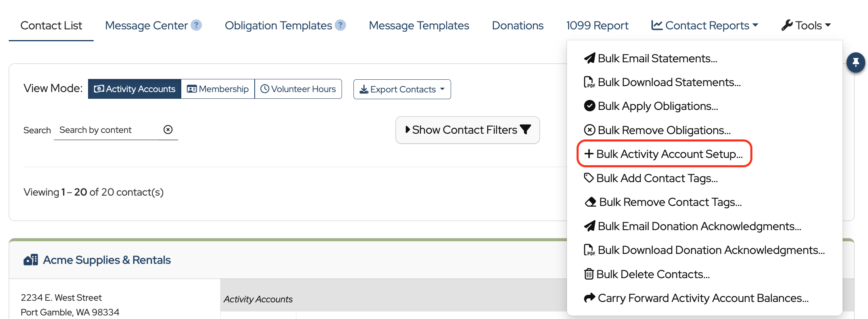This screenshot has height=319, width=868.
Task: Expand the Contact Reports dropdown
Action: [x=705, y=25]
